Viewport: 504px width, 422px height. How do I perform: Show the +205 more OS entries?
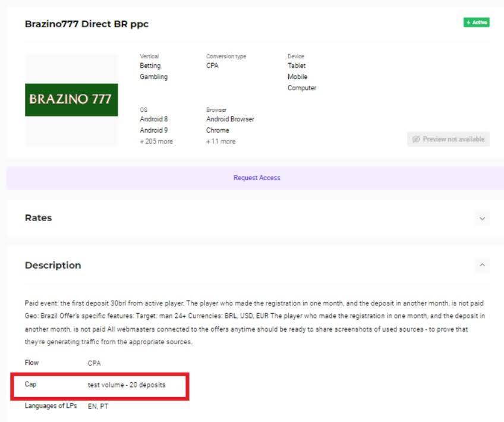156,141
